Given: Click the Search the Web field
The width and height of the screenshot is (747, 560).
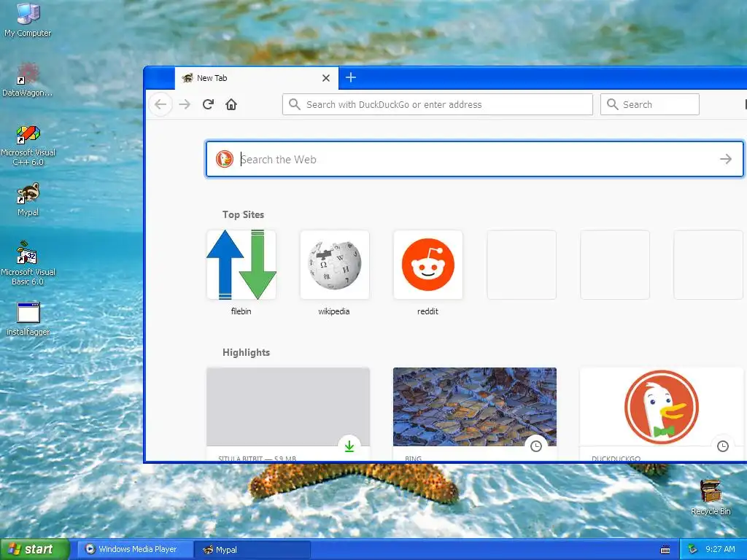Looking at the screenshot, I should 474,159.
